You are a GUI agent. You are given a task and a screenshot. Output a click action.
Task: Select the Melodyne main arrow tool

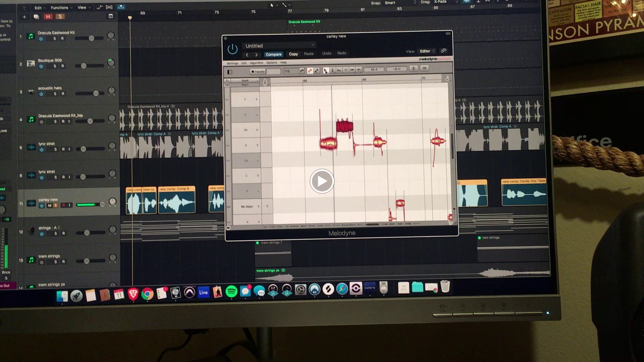[325, 70]
